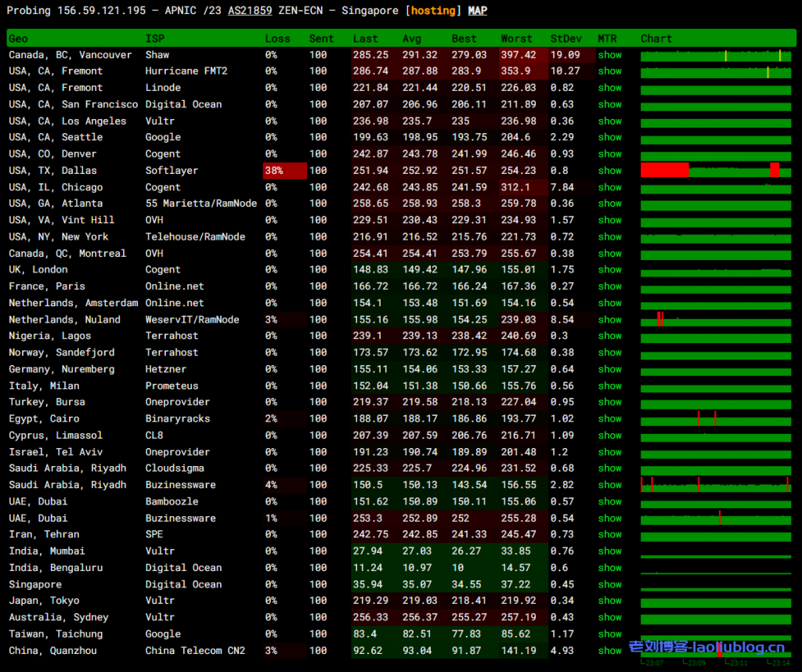This screenshot has height=672, width=802.
Task: Sort by the Loss column header
Action: click(277, 38)
